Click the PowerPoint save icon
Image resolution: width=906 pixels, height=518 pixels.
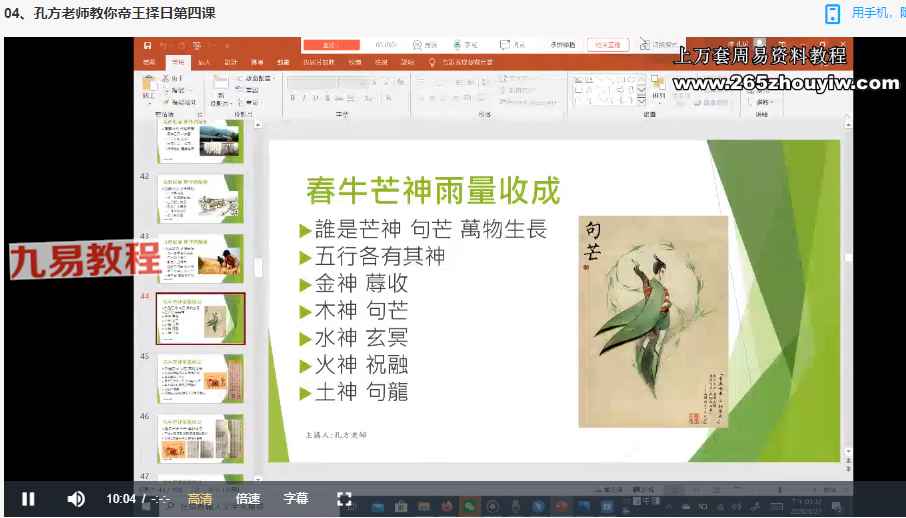[x=147, y=45]
